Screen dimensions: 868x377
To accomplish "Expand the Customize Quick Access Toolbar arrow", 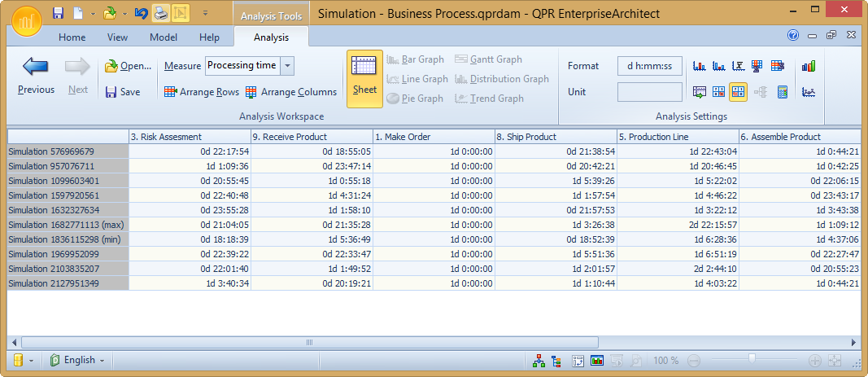I will pos(205,13).
